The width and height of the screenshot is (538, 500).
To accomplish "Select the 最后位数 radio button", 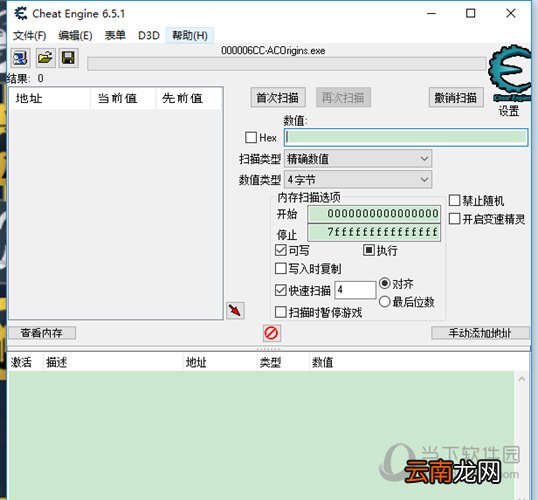I will pos(385,302).
